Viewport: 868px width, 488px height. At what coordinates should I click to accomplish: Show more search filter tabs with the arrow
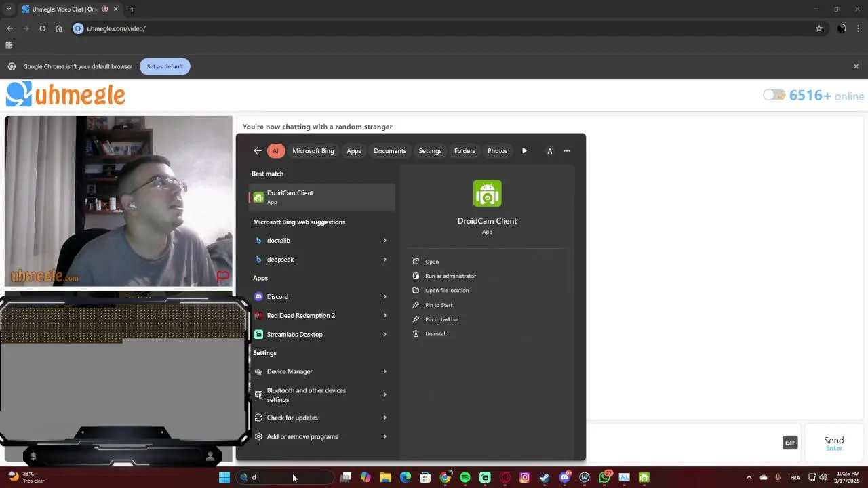tap(524, 151)
